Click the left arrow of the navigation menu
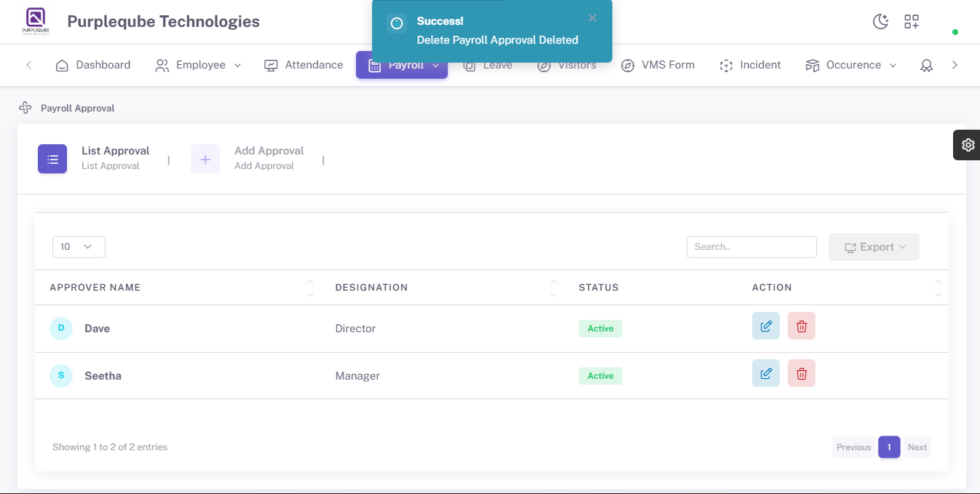 (x=29, y=65)
